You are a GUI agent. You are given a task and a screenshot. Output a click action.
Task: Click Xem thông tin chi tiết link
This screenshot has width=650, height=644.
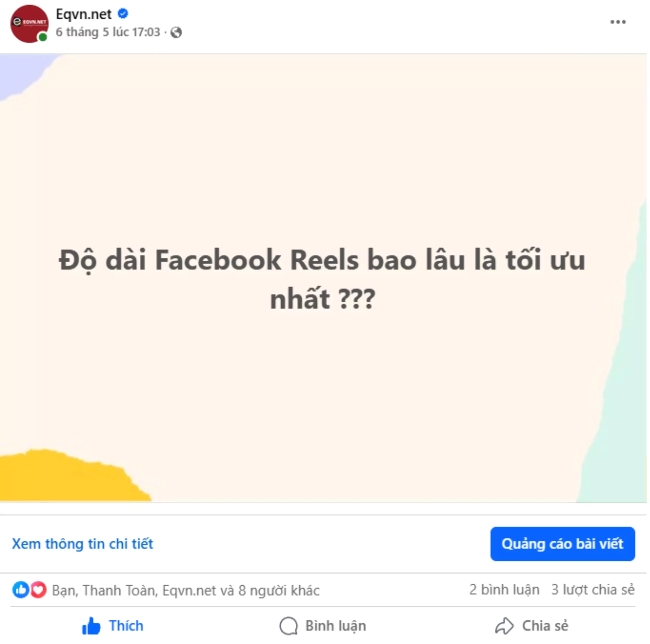click(83, 544)
